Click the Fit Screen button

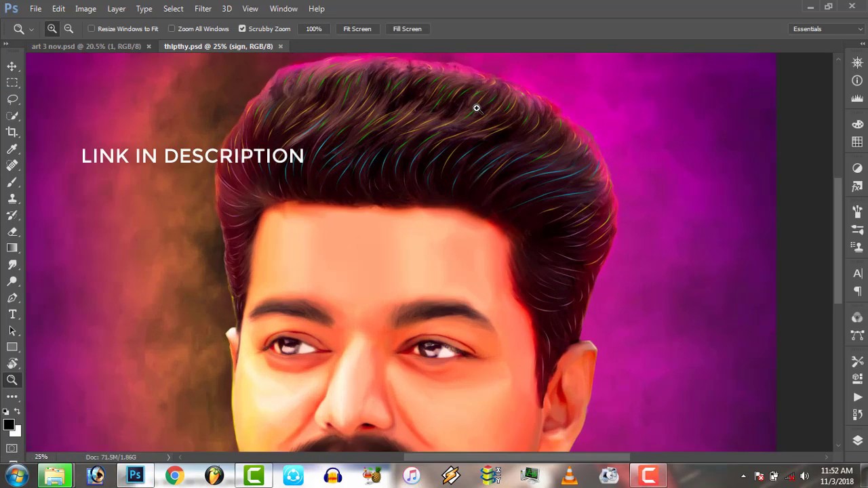click(357, 28)
